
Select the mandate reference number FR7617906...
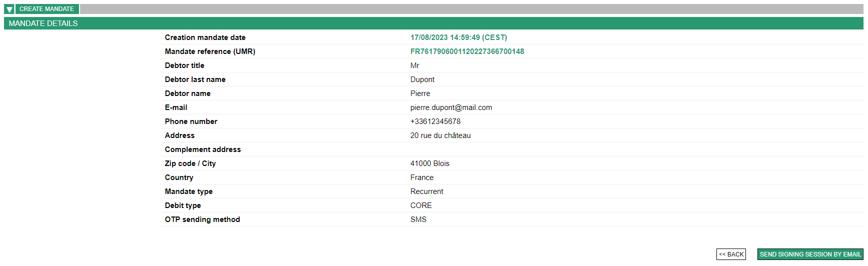(x=467, y=51)
